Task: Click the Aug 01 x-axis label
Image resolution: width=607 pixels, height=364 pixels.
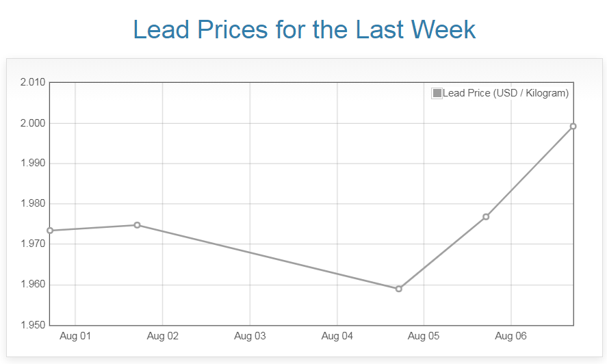Action: 75,337
